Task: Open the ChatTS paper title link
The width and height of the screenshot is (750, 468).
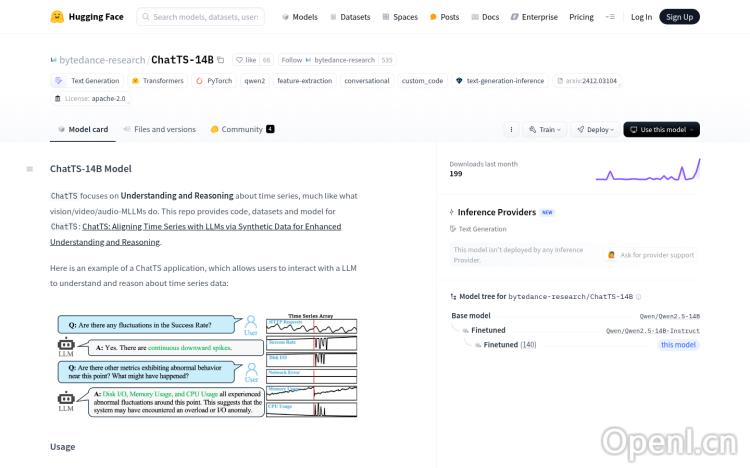Action: [211, 226]
